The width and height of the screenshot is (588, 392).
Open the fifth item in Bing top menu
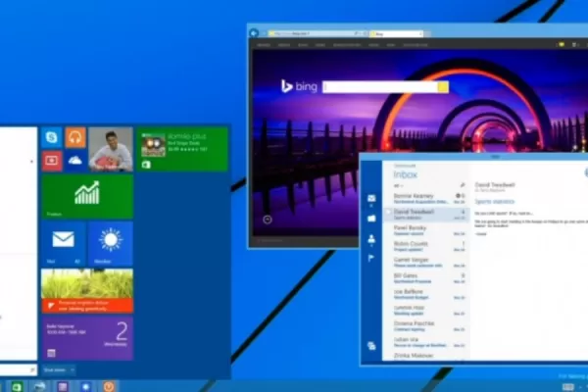click(x=347, y=45)
